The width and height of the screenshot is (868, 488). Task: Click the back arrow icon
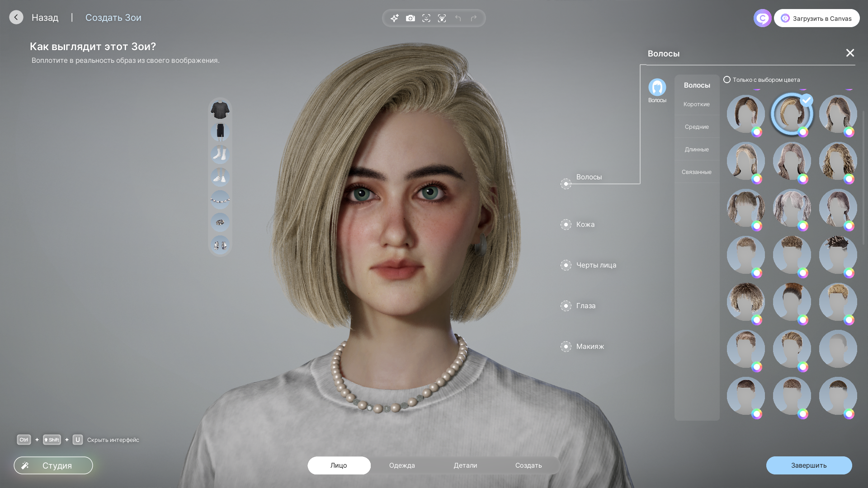16,17
